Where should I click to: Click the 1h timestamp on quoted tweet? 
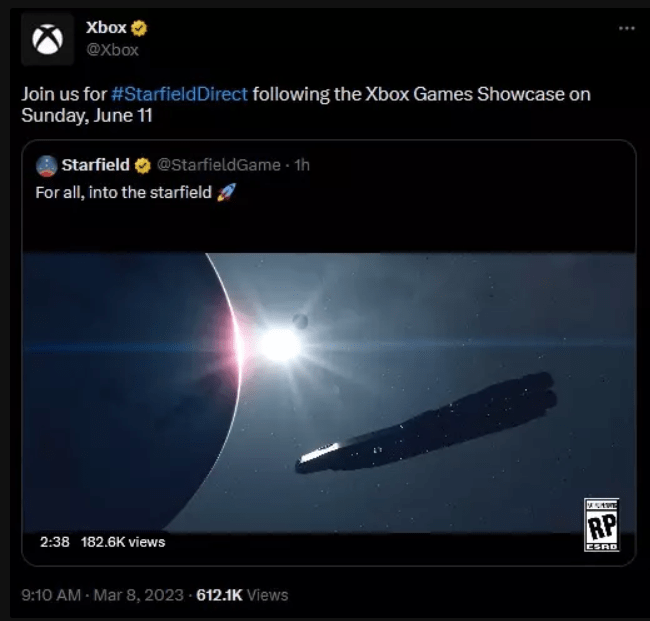302,165
